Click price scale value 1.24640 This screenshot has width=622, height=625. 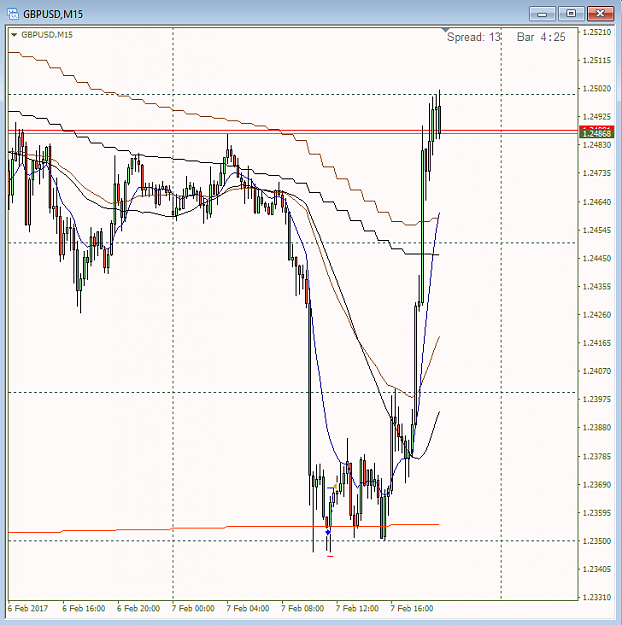click(597, 202)
